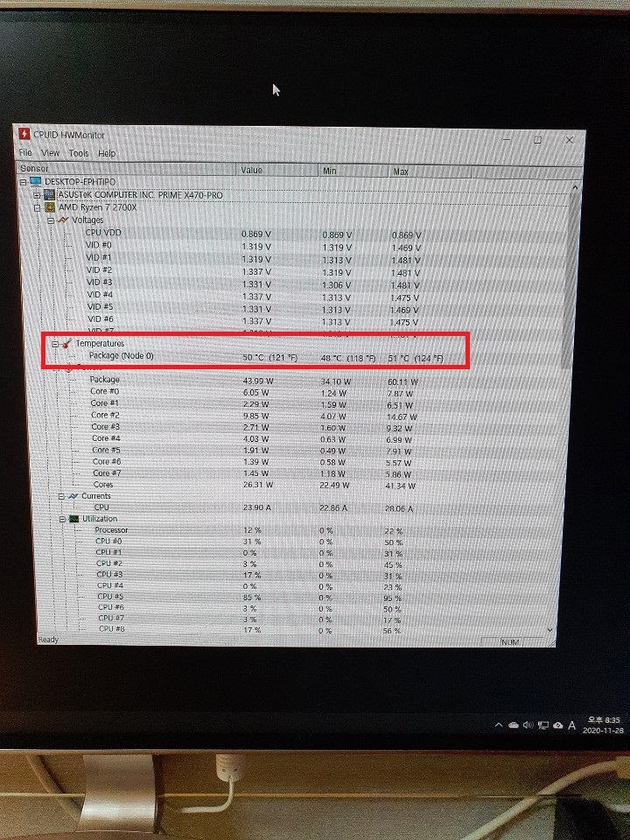
Task: Collapse the Utilization section
Action: pos(62,519)
